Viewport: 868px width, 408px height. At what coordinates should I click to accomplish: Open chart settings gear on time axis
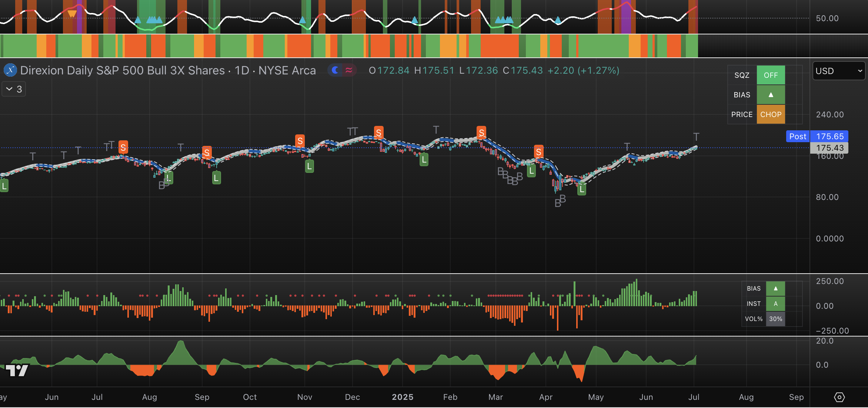(x=839, y=397)
